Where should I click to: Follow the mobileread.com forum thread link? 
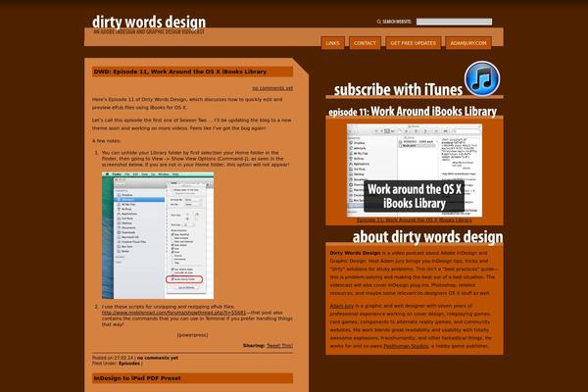pyautogui.click(x=174, y=313)
